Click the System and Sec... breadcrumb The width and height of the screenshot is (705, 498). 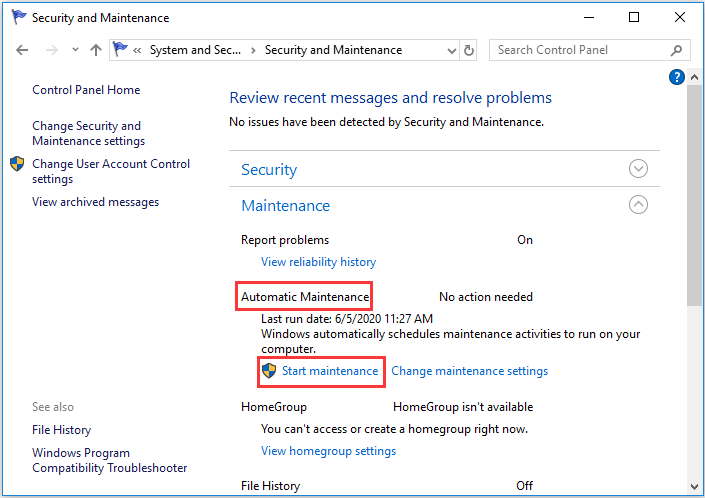[x=195, y=50]
